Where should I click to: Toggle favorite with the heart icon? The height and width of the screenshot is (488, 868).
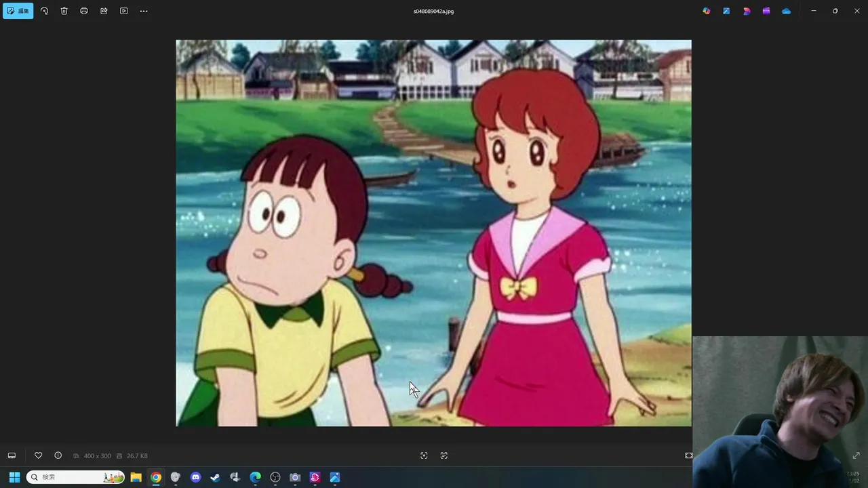tap(39, 455)
